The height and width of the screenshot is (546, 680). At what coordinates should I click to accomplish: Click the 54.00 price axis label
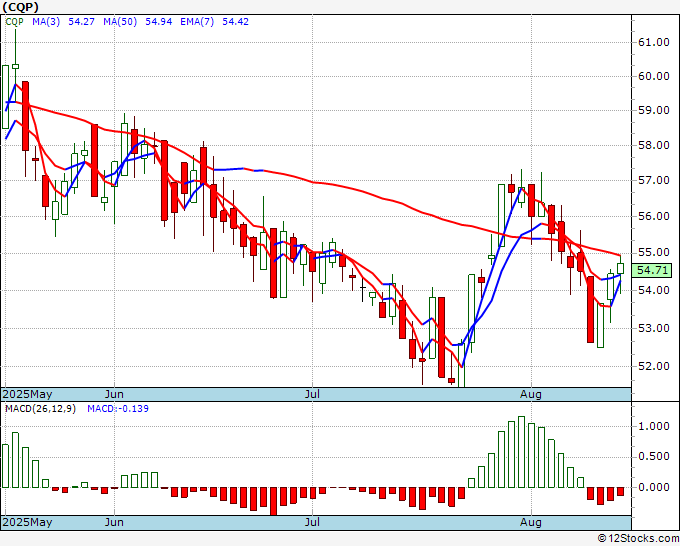tap(654, 290)
